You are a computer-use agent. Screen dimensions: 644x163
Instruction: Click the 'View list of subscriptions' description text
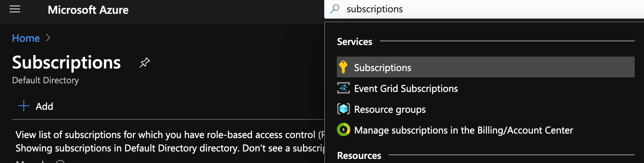coord(170,135)
